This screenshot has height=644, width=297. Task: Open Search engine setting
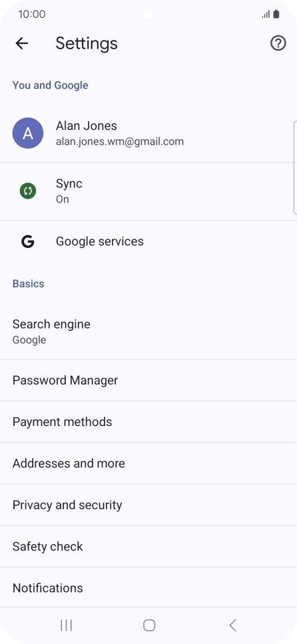point(148,331)
